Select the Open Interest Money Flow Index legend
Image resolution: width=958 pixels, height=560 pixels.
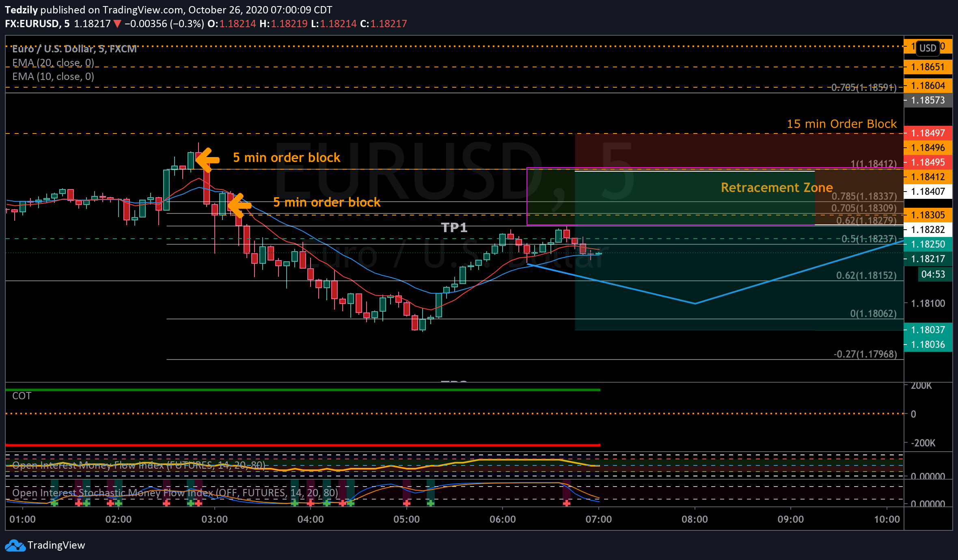pos(139,465)
